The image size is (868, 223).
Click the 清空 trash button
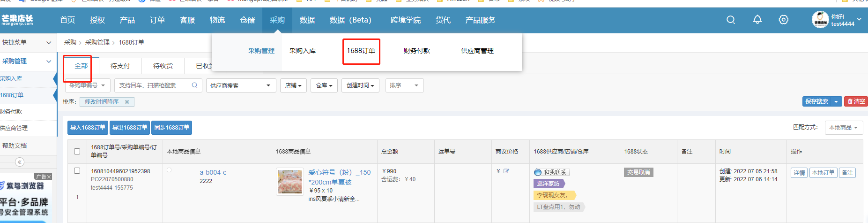(x=856, y=101)
